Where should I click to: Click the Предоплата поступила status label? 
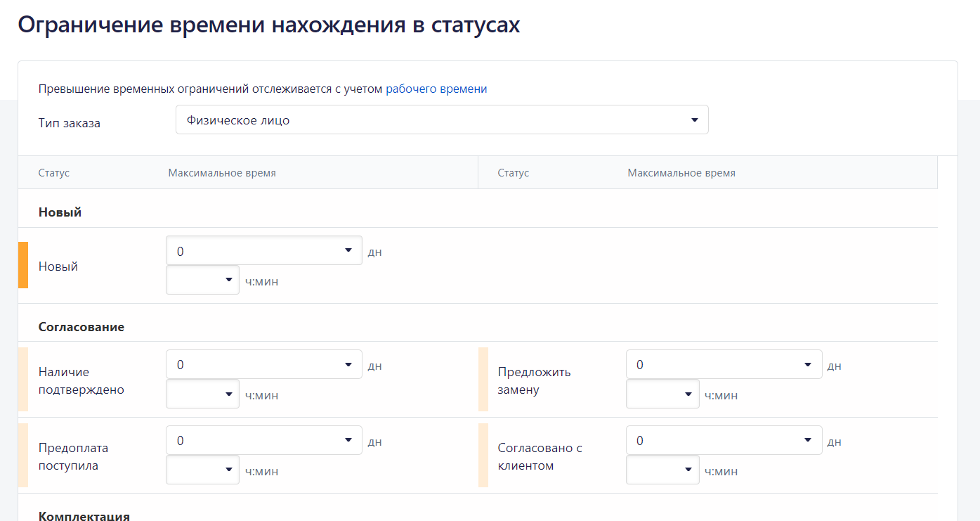(x=74, y=456)
